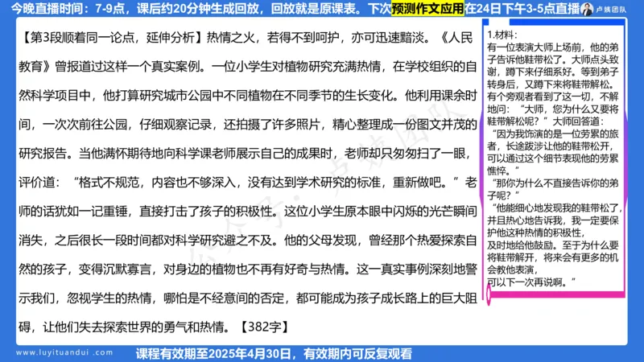Click '今晚直播时间：7-9点' in top banner
Screen dimensions: 644x362
click(68, 9)
